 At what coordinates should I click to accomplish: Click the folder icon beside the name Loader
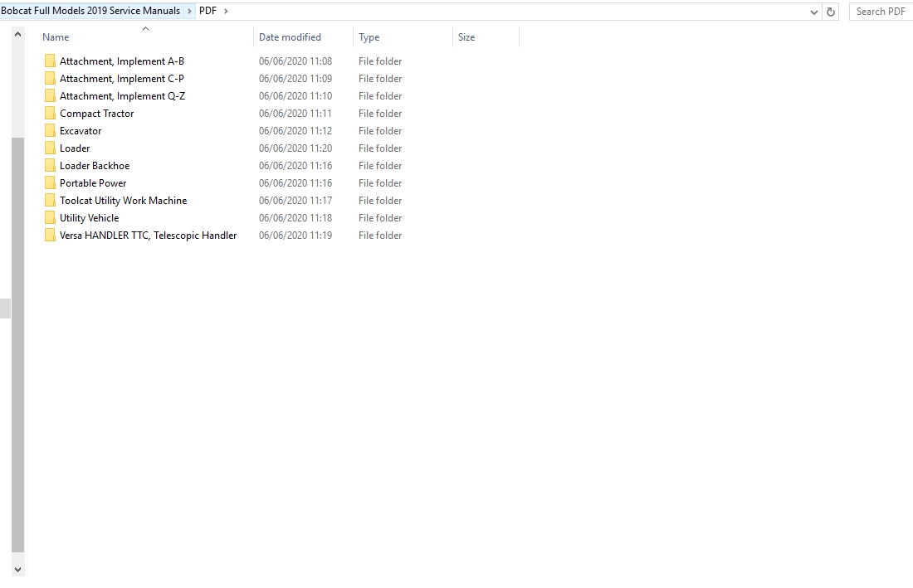coord(50,148)
